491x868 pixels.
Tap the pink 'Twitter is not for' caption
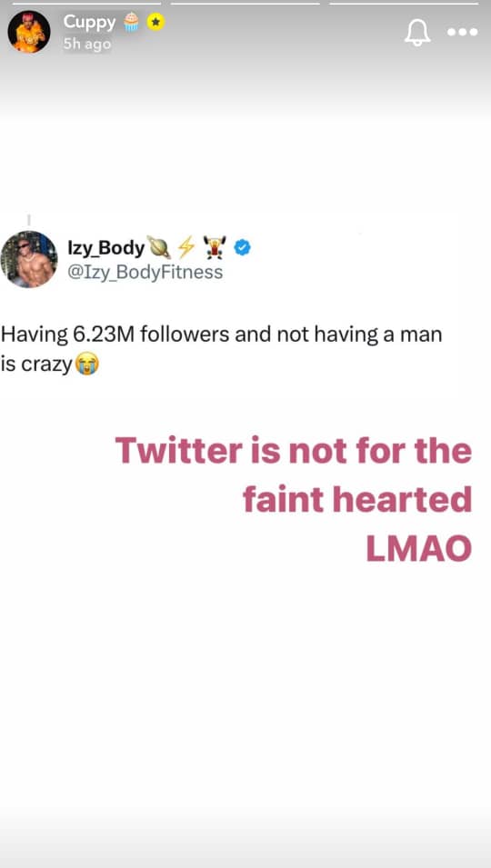(294, 500)
